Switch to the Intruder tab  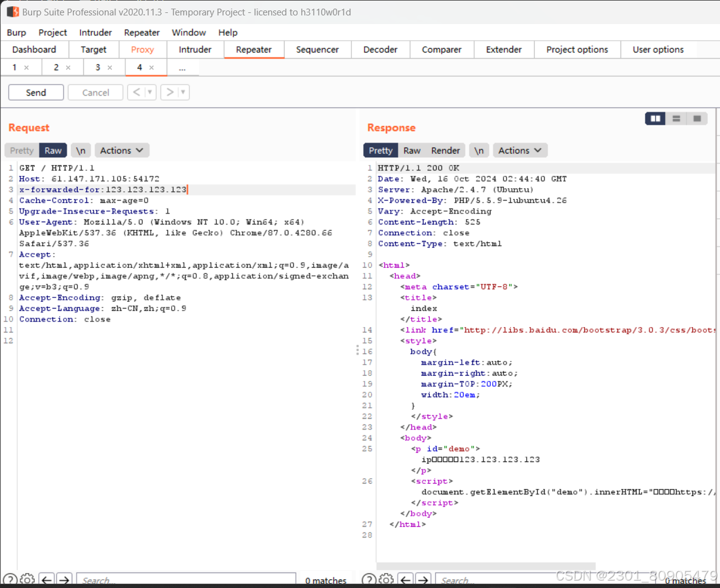(x=195, y=49)
